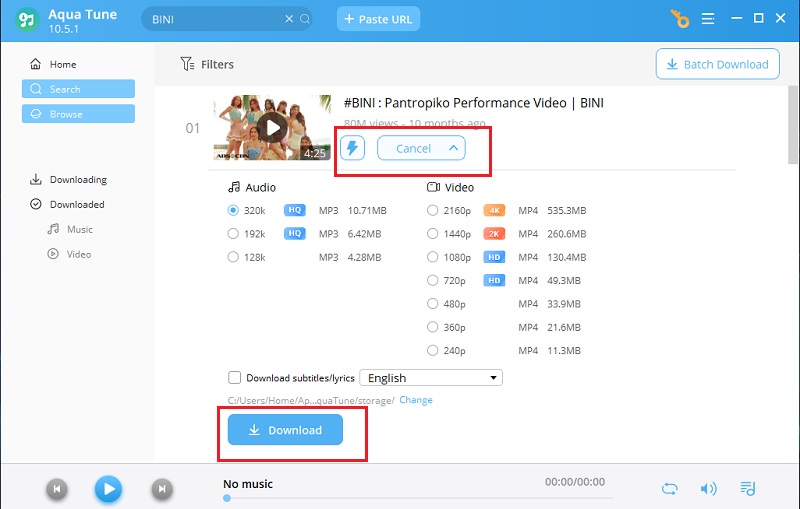
Task: Collapse options with the Cancel chevron
Action: pyautogui.click(x=453, y=148)
